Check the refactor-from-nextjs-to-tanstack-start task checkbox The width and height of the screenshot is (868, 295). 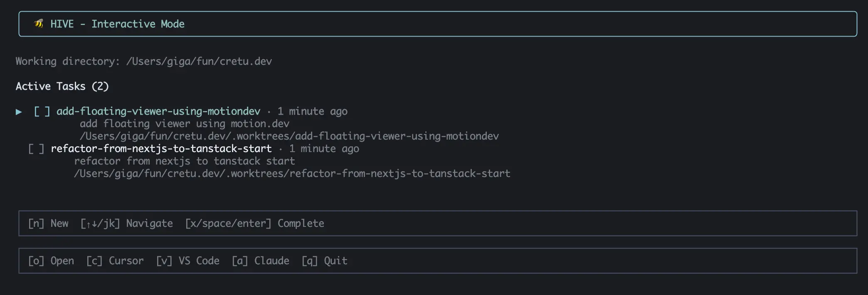[36, 149]
